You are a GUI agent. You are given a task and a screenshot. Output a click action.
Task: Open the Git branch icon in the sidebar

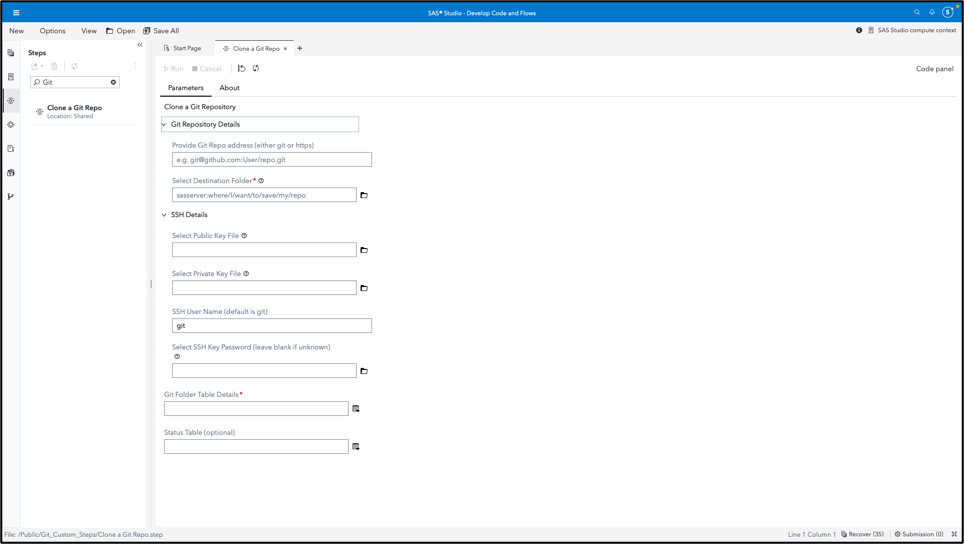(x=10, y=197)
